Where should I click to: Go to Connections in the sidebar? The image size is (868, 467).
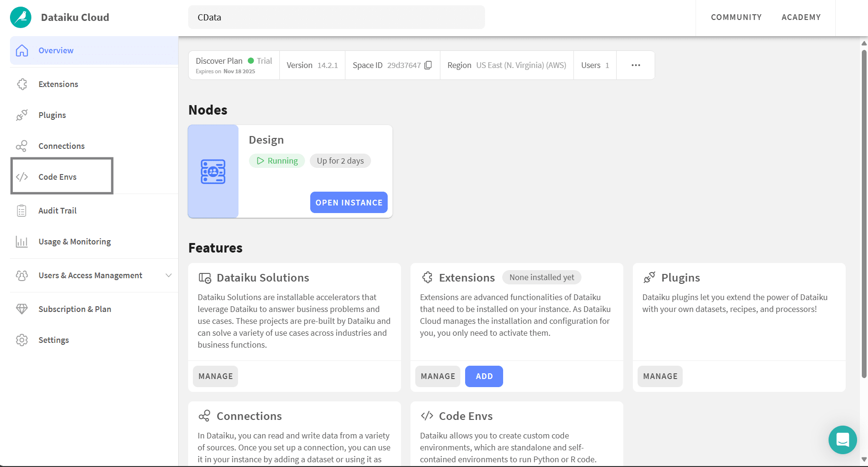(x=61, y=146)
